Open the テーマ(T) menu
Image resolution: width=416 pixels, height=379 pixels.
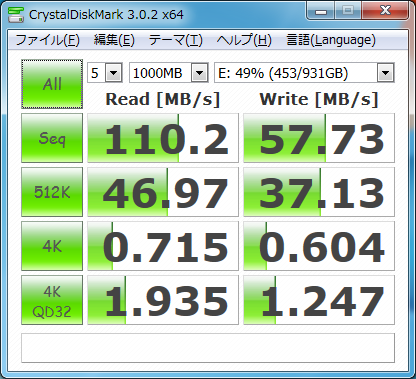point(175,40)
